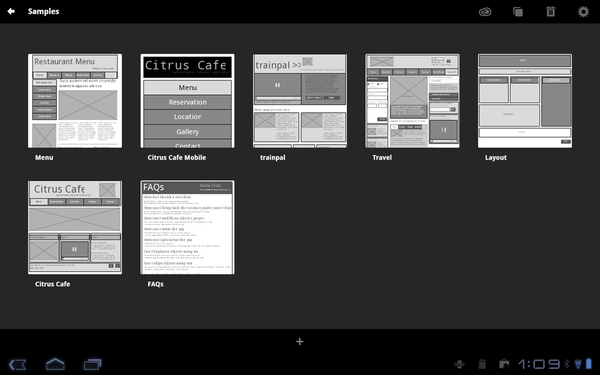Select the "trainpal" project label
Viewport: 600px width, 375px height.
click(x=273, y=158)
